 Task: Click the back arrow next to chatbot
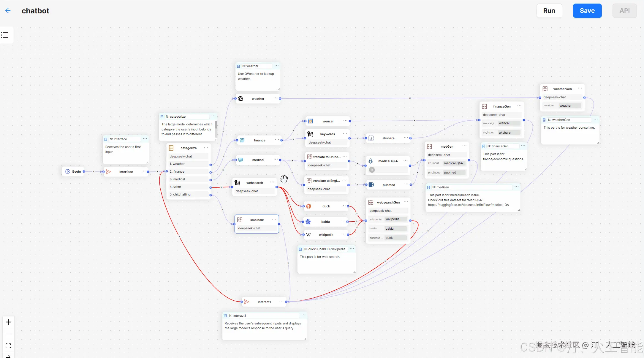coord(8,11)
